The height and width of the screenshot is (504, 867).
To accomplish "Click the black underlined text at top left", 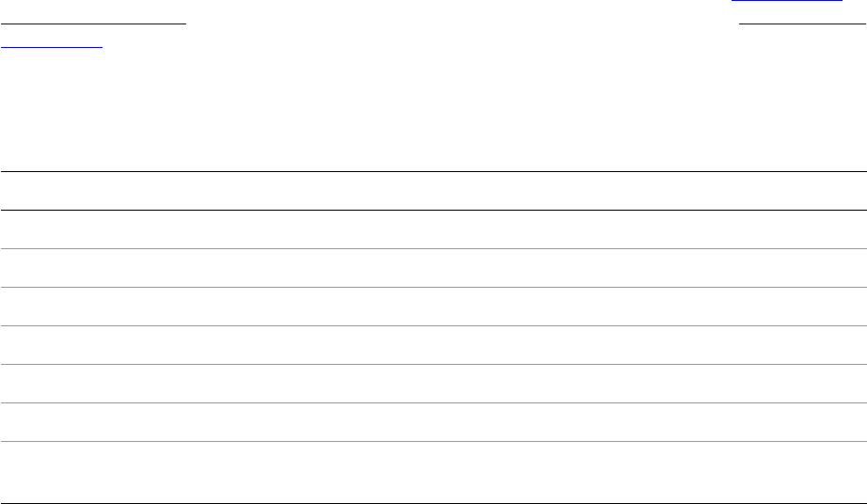I will (94, 22).
